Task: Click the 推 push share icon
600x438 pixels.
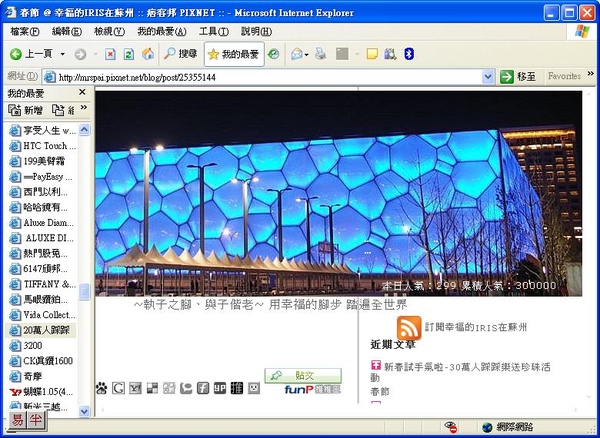Action: 237,388
